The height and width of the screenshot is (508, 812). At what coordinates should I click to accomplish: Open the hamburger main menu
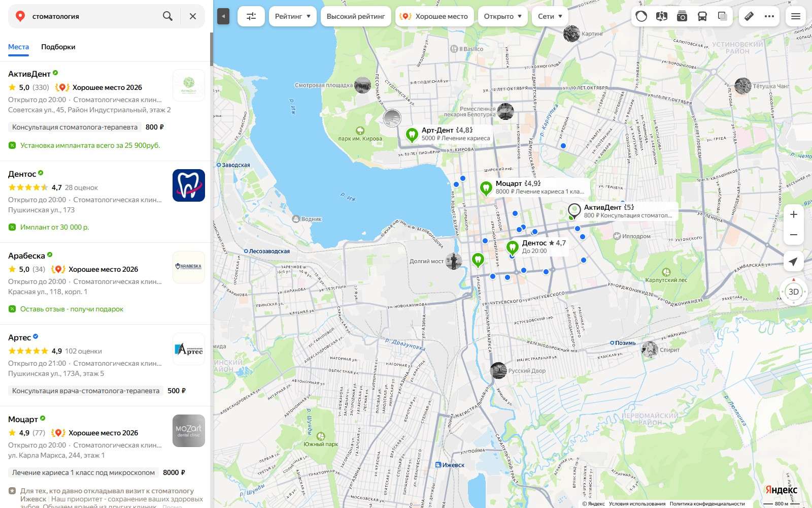pyautogui.click(x=796, y=16)
